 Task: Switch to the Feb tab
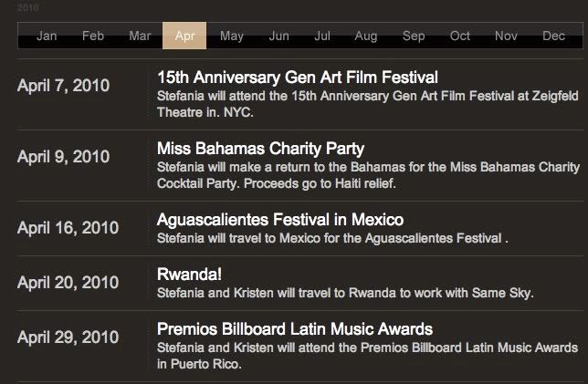[93, 36]
